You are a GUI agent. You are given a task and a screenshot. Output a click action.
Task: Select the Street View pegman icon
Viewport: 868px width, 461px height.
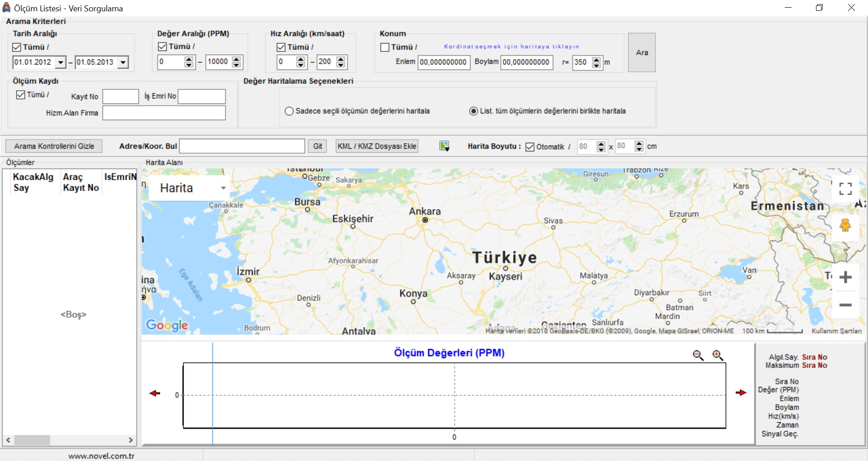[x=845, y=225]
